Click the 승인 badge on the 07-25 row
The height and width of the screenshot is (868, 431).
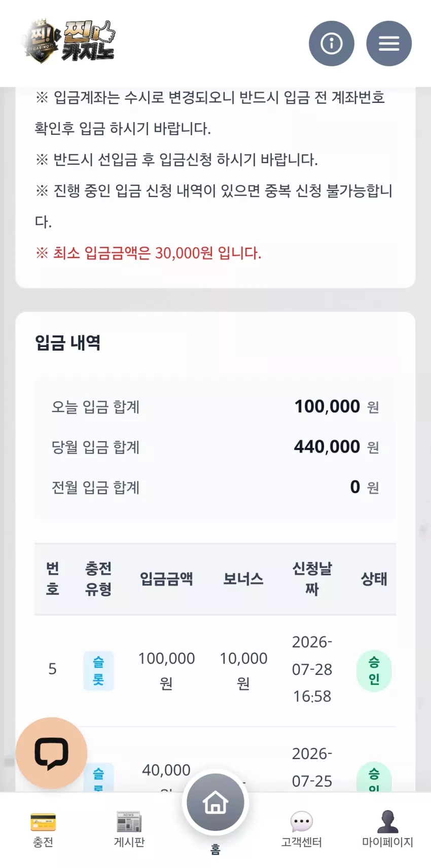[x=374, y=778]
